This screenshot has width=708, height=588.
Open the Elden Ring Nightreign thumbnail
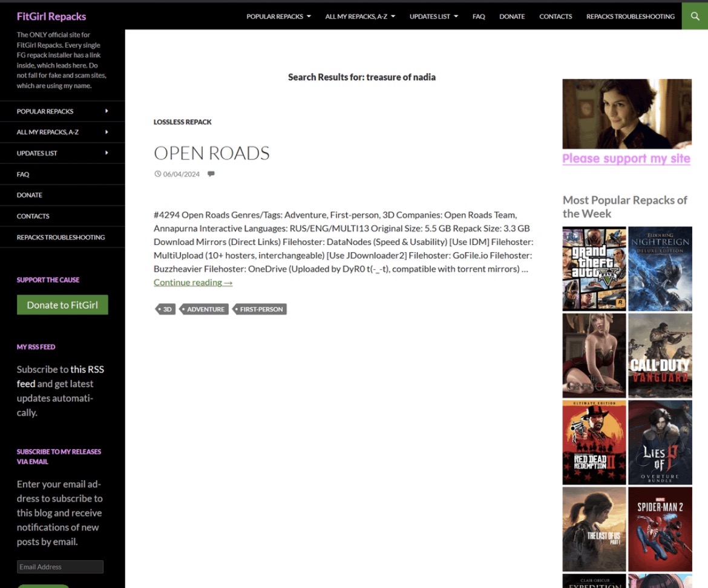coord(660,269)
